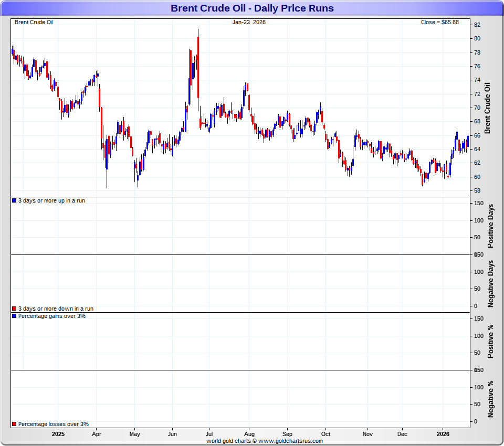Viewport: 504px width, 446px height.
Task: Click the 'Jun' x-axis label
Action: [x=172, y=434]
